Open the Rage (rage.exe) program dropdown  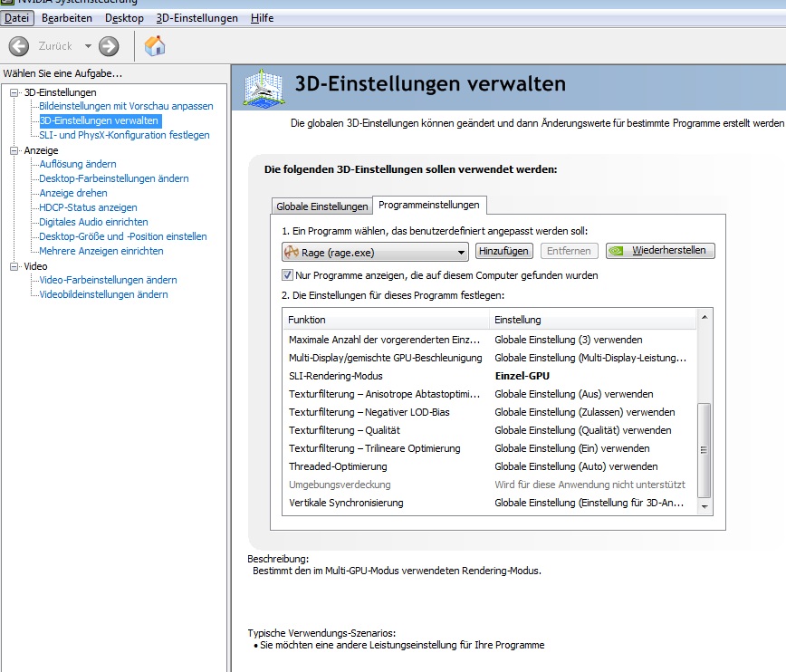[x=375, y=252]
